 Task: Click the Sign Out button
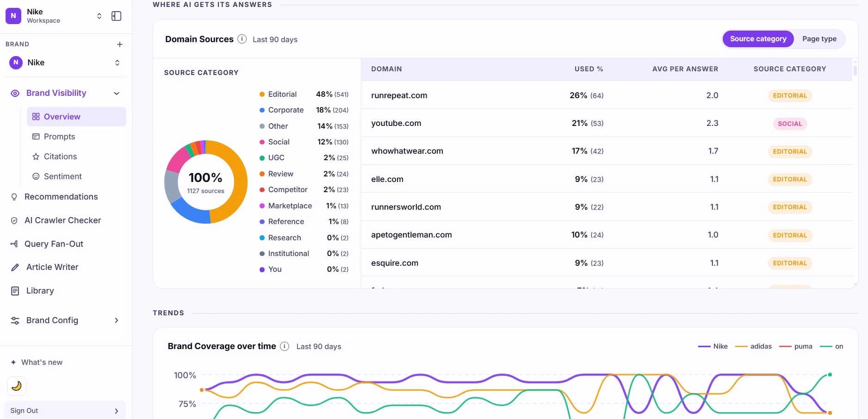point(65,411)
